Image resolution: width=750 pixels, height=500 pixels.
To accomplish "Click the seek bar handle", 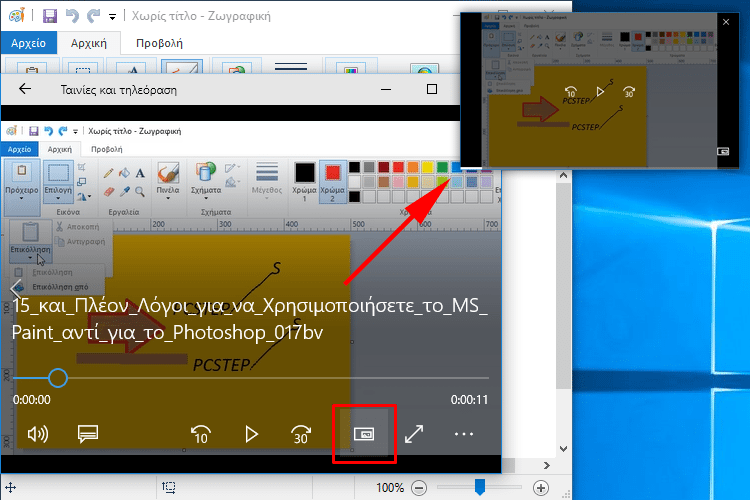I will [x=58, y=378].
